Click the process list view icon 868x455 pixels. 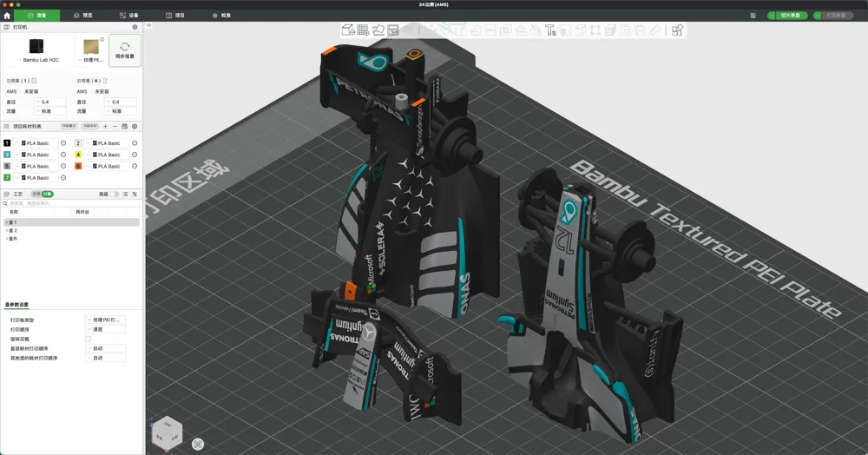coord(125,194)
